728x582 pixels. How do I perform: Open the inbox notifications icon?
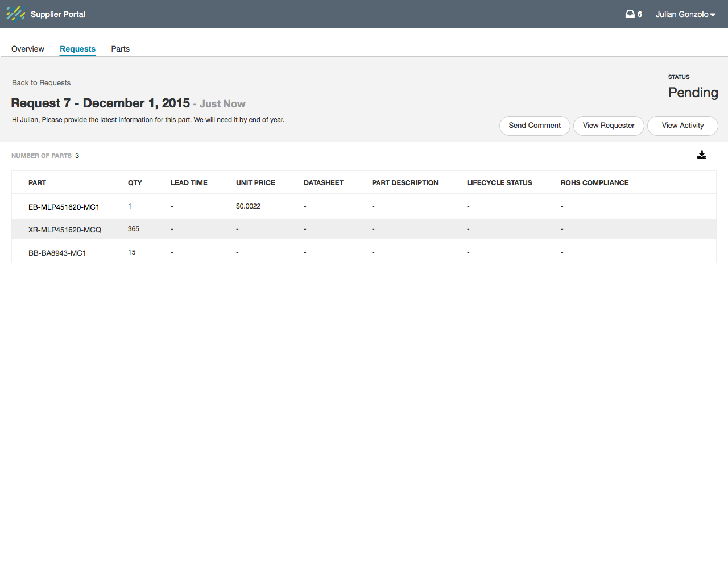[x=630, y=14]
